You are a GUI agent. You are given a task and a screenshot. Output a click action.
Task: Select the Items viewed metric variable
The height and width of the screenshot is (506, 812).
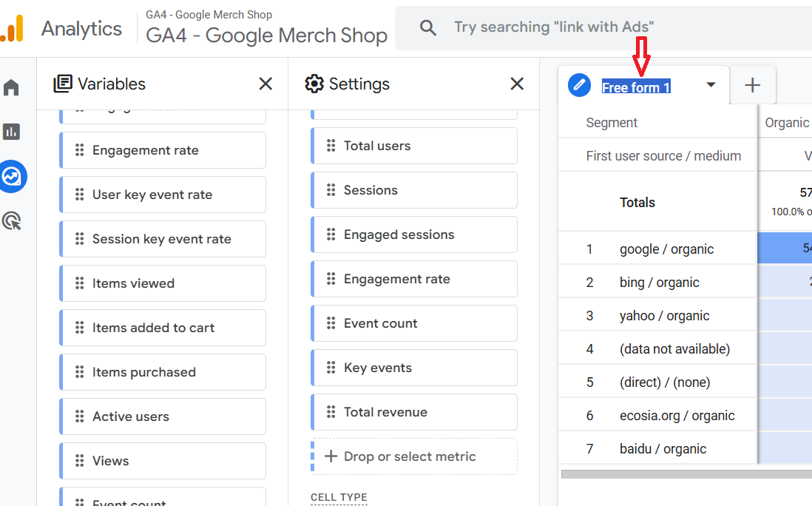click(163, 283)
